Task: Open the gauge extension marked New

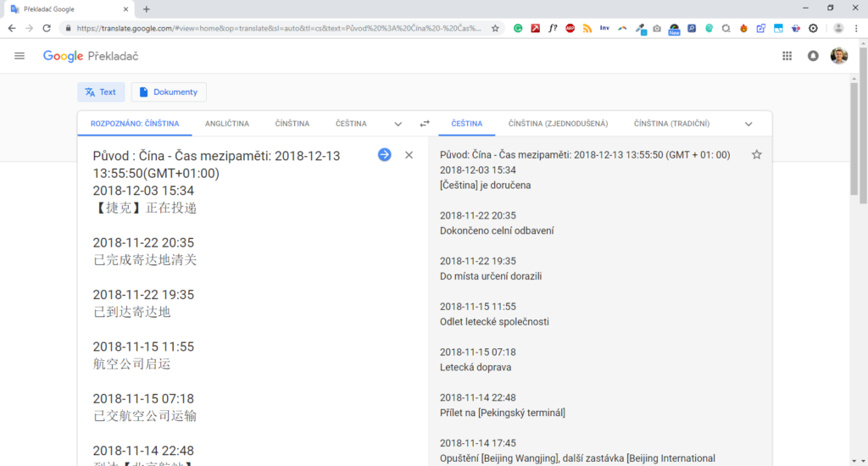Action: [x=674, y=29]
